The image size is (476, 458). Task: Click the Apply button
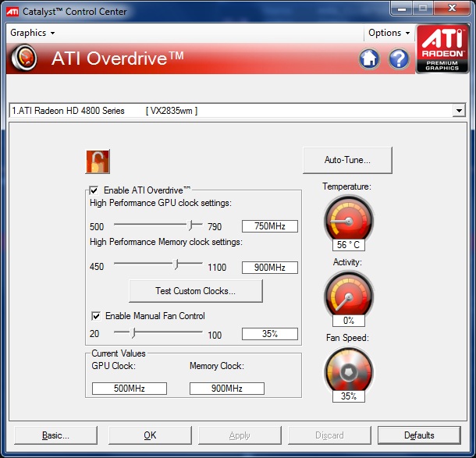pos(240,435)
